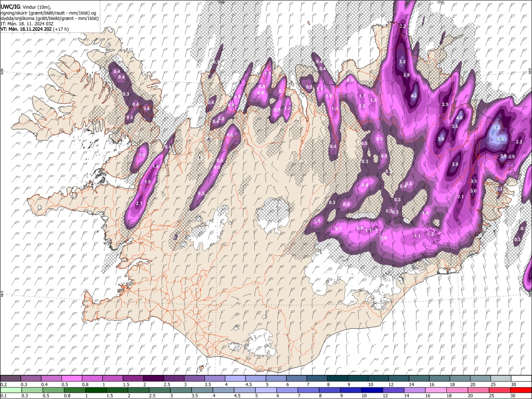
Task: Click the initial time "IT: Mán. 18. 11. 2024 03Z"
Action: coord(27,24)
